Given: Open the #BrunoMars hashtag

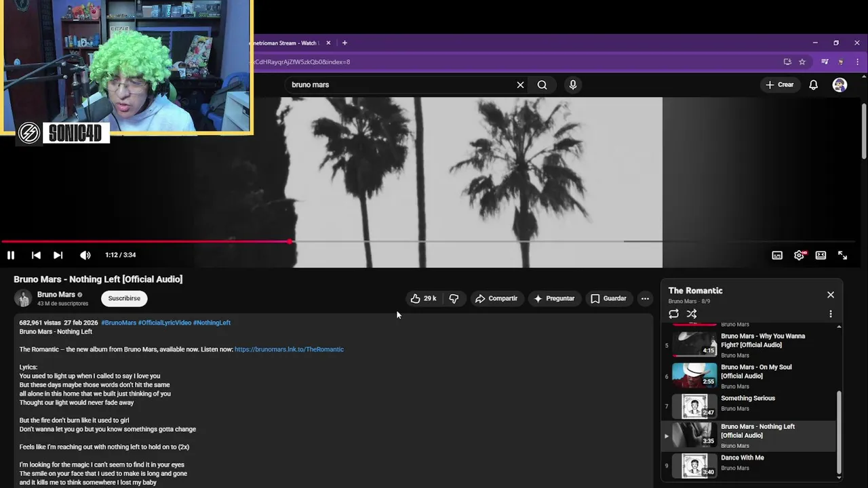Looking at the screenshot, I should [119, 323].
